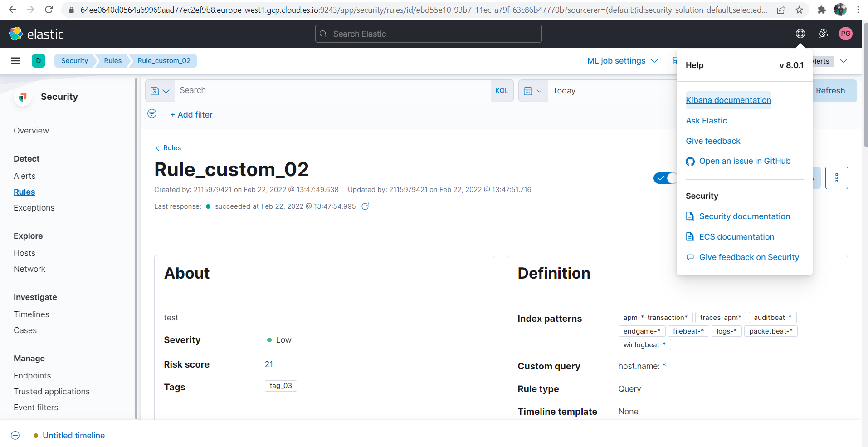
Task: Open the KQL query language dropdown
Action: [502, 90]
